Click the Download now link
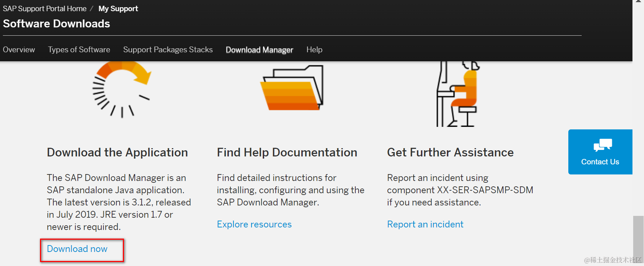The image size is (644, 266). 77,249
